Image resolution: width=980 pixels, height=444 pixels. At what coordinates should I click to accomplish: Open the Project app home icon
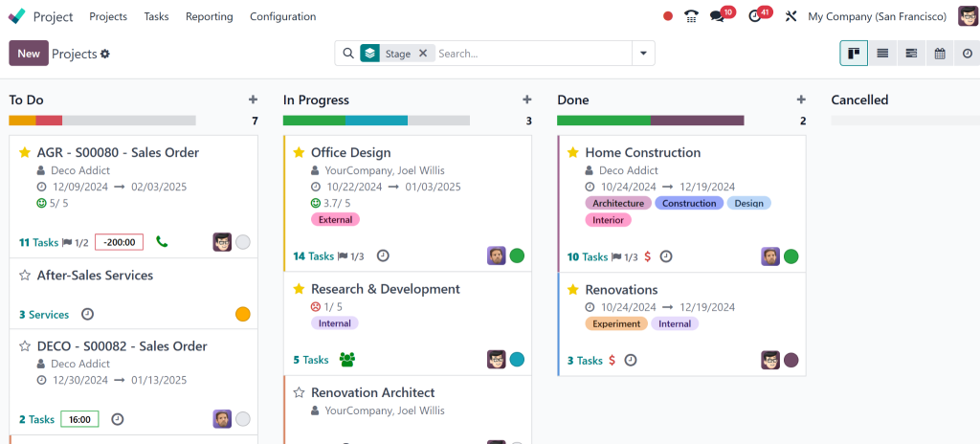[17, 16]
